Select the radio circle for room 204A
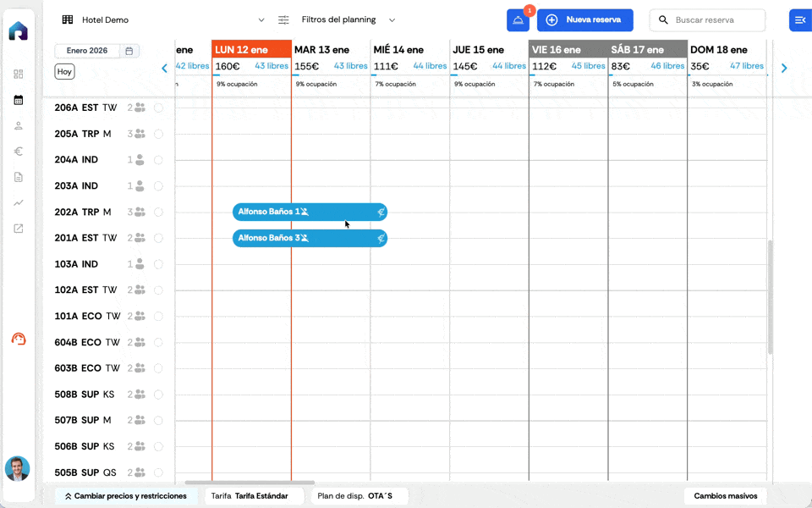812x508 pixels. tap(158, 160)
